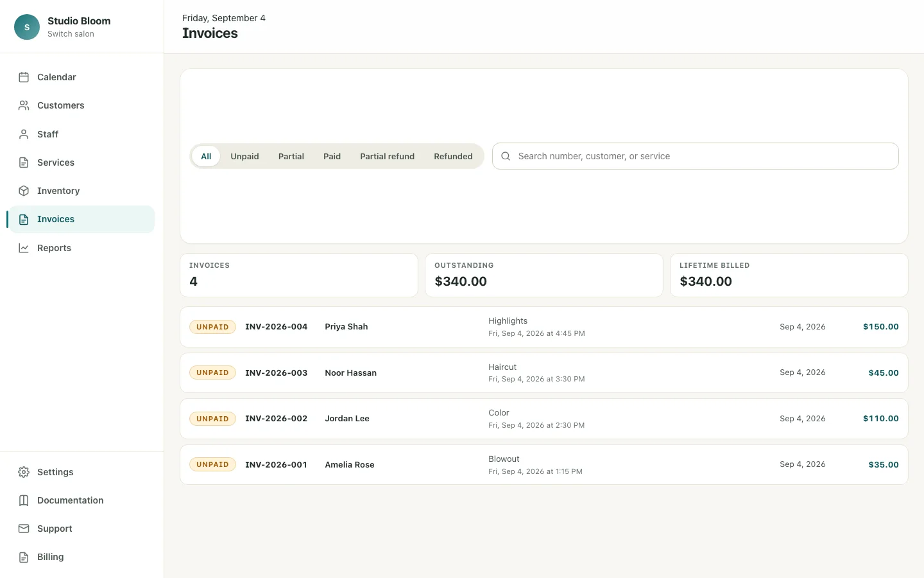Open the Billing label in the sidebar
This screenshot has height=578, width=924.
[51, 557]
